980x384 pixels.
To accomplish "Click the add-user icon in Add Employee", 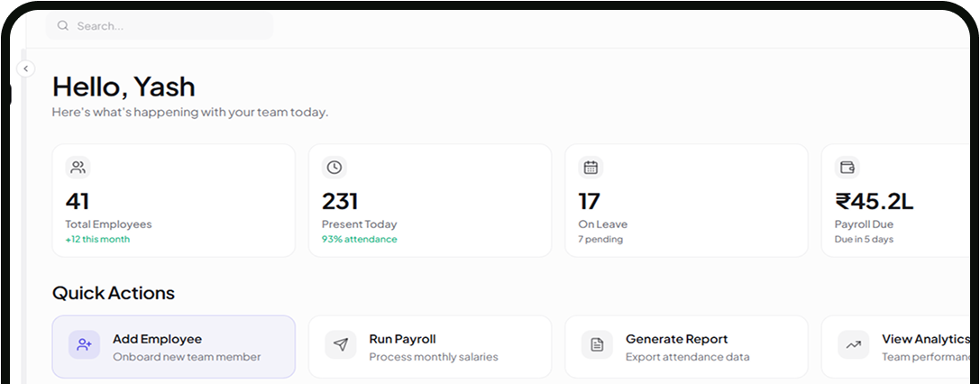I will click(85, 345).
